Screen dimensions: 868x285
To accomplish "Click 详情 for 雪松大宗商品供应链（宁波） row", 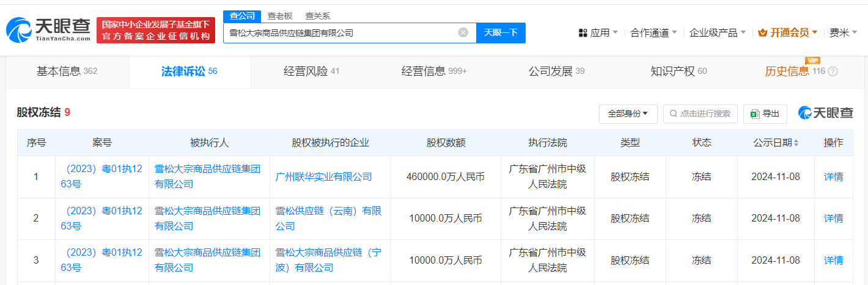I will pyautogui.click(x=834, y=260).
